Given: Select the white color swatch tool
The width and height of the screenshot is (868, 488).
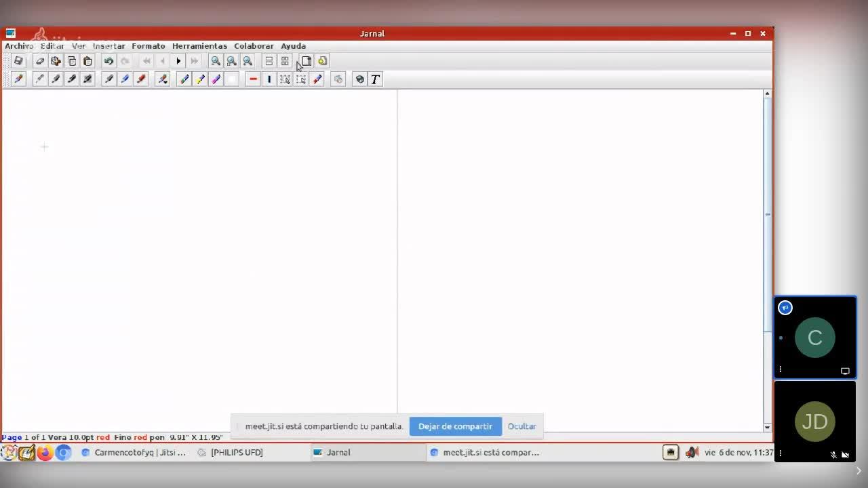Looking at the screenshot, I should tap(232, 79).
